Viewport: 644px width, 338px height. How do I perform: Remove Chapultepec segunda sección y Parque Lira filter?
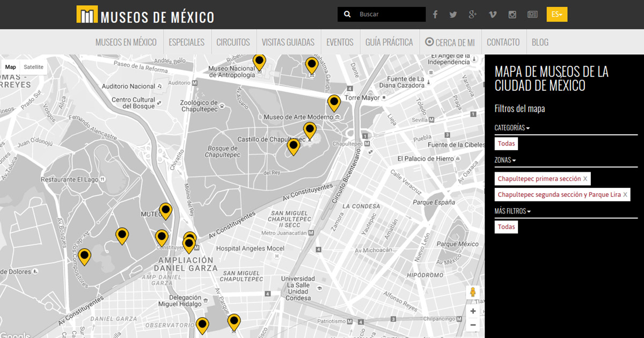click(625, 195)
